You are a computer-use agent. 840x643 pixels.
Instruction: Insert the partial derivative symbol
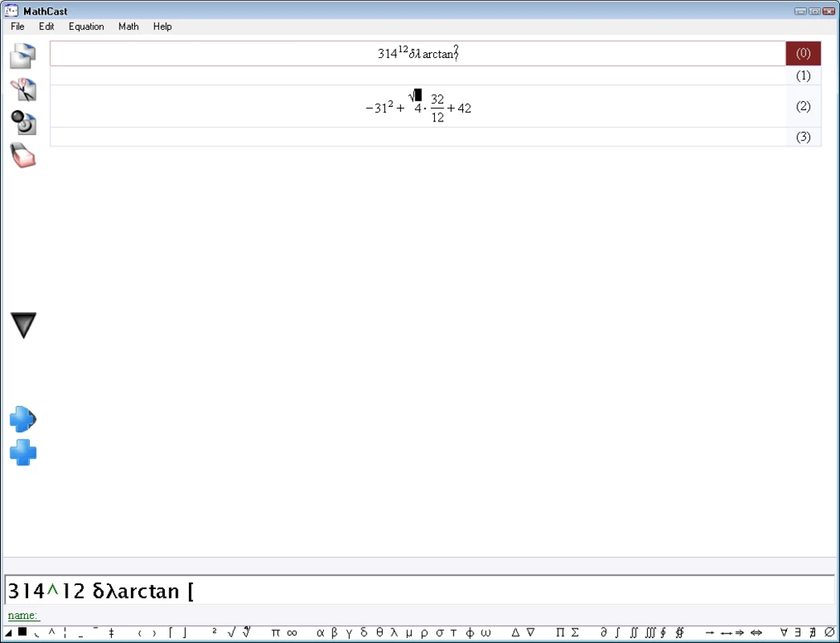tap(603, 633)
